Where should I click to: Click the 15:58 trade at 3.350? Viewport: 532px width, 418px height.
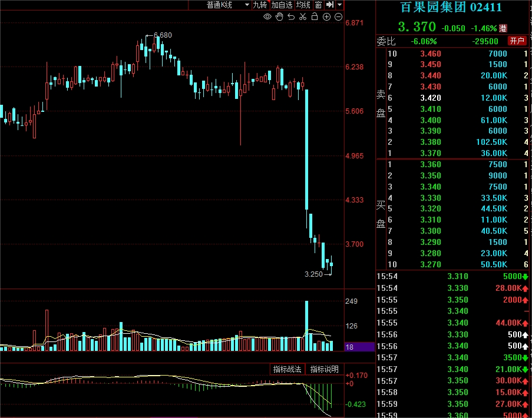[452, 392]
